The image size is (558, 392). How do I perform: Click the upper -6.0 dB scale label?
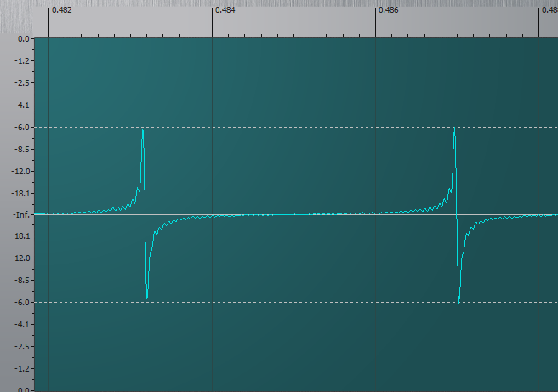[x=22, y=127]
